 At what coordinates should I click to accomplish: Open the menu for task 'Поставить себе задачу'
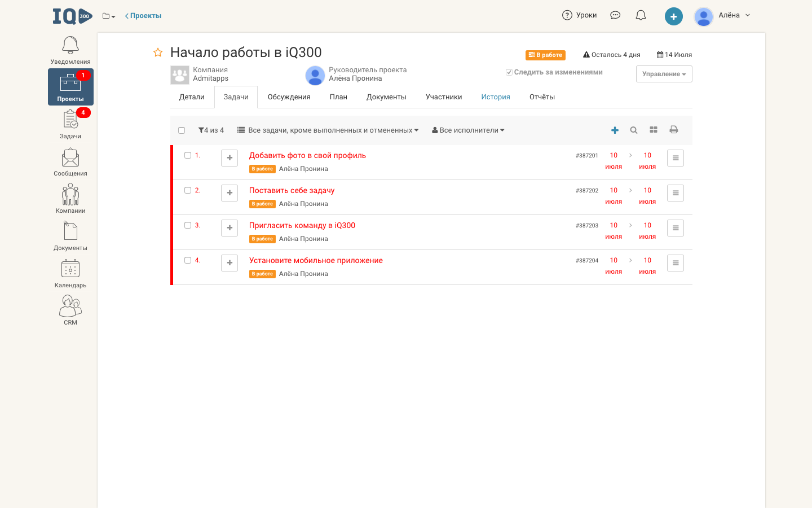675,193
